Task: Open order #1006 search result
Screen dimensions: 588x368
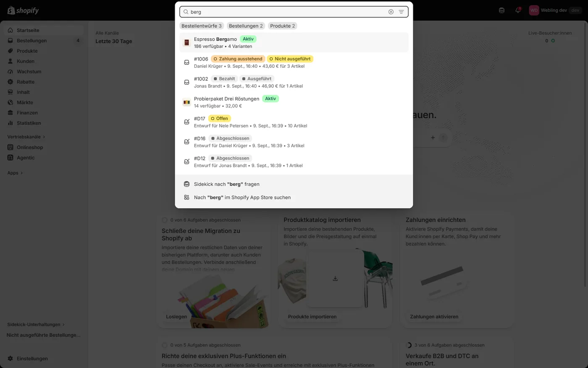Action: click(x=294, y=62)
